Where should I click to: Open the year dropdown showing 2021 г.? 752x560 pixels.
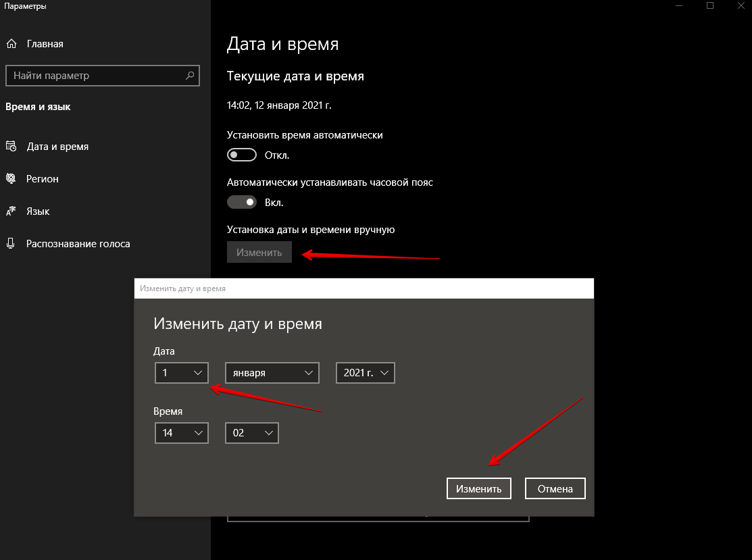[x=366, y=372]
